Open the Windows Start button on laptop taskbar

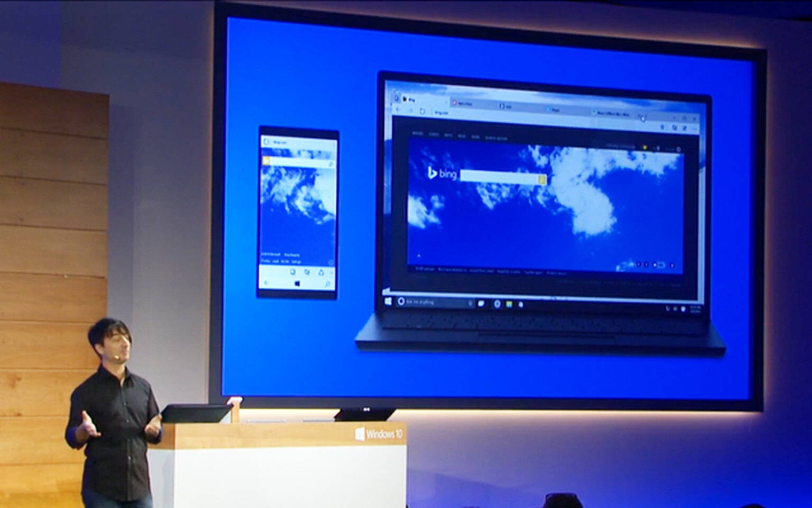point(388,301)
